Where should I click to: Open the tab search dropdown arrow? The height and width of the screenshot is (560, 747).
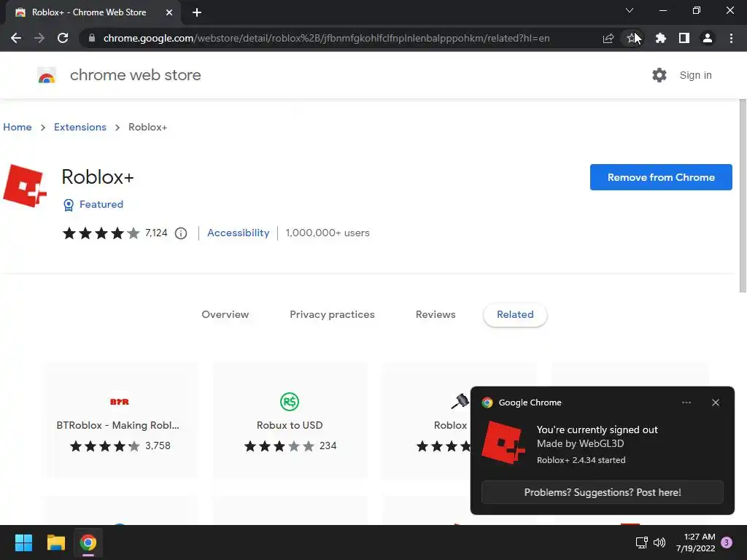[x=630, y=10]
